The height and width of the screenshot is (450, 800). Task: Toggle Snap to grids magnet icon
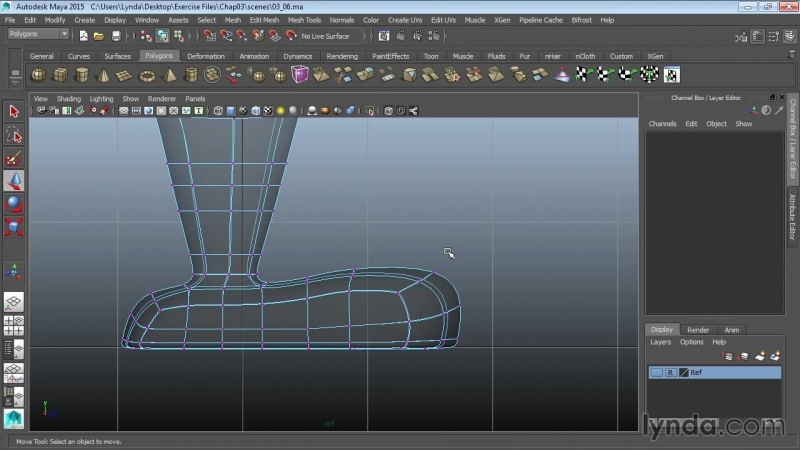tap(210, 36)
